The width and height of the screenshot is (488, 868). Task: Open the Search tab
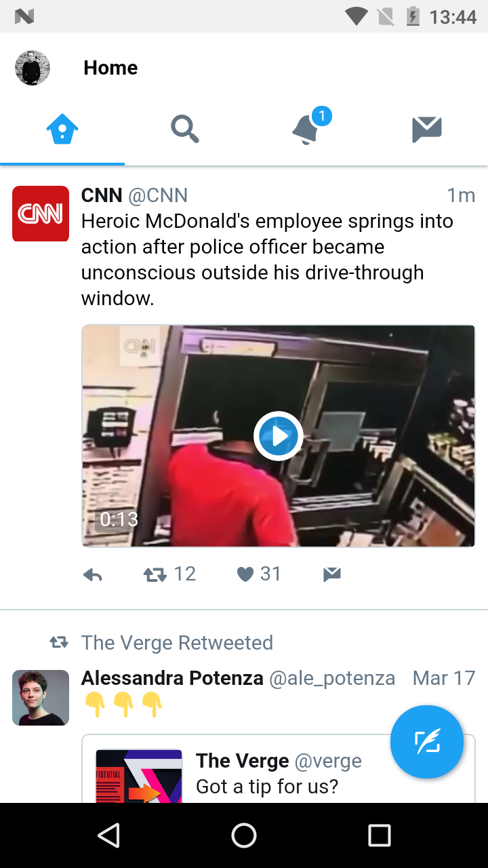tap(184, 129)
